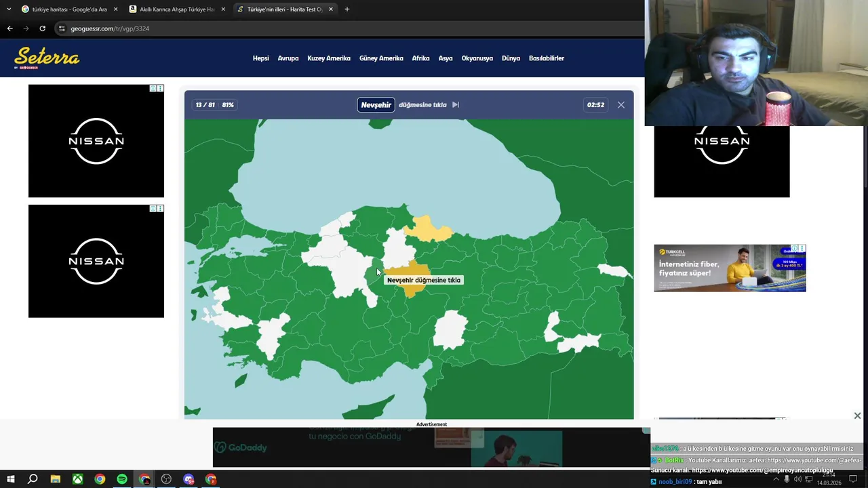Open the Windows notification center
Viewport: 868px width, 488px height.
[x=853, y=480]
